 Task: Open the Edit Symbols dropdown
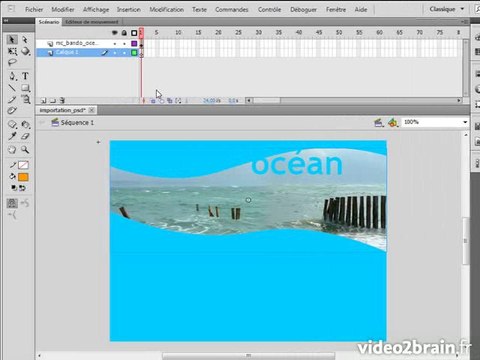coord(393,123)
